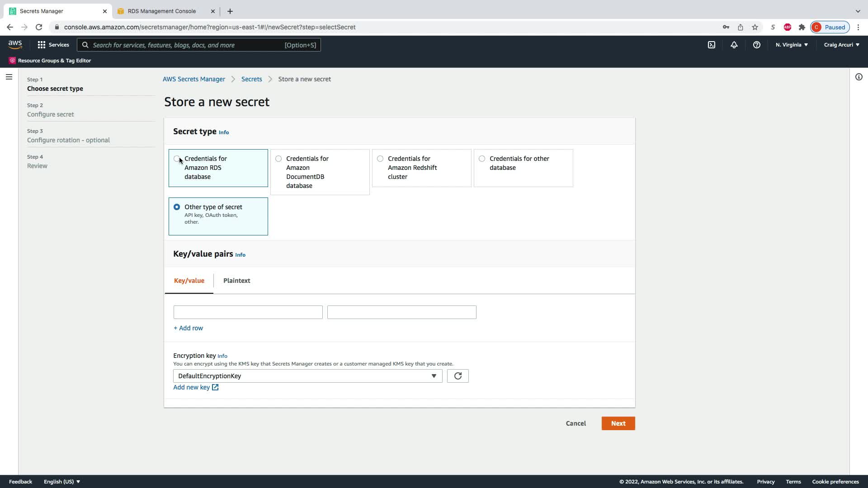Open the N. Virginia region dropdown
Screen dimensions: 868x488
click(792, 45)
